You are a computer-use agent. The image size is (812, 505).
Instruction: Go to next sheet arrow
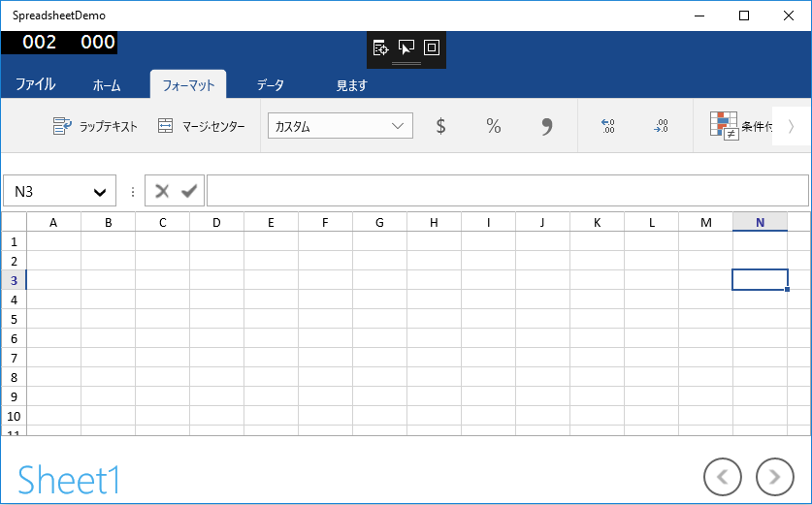pos(775,477)
